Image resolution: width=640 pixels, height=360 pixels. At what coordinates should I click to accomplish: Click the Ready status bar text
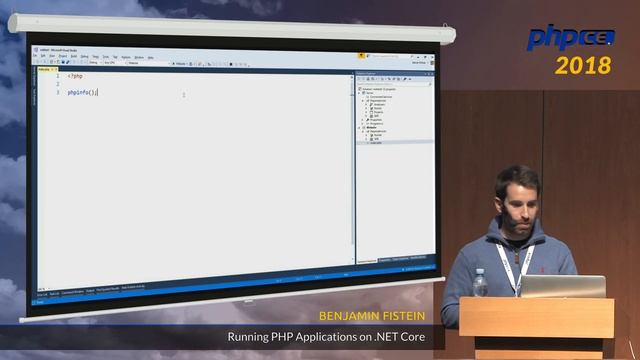point(40,302)
